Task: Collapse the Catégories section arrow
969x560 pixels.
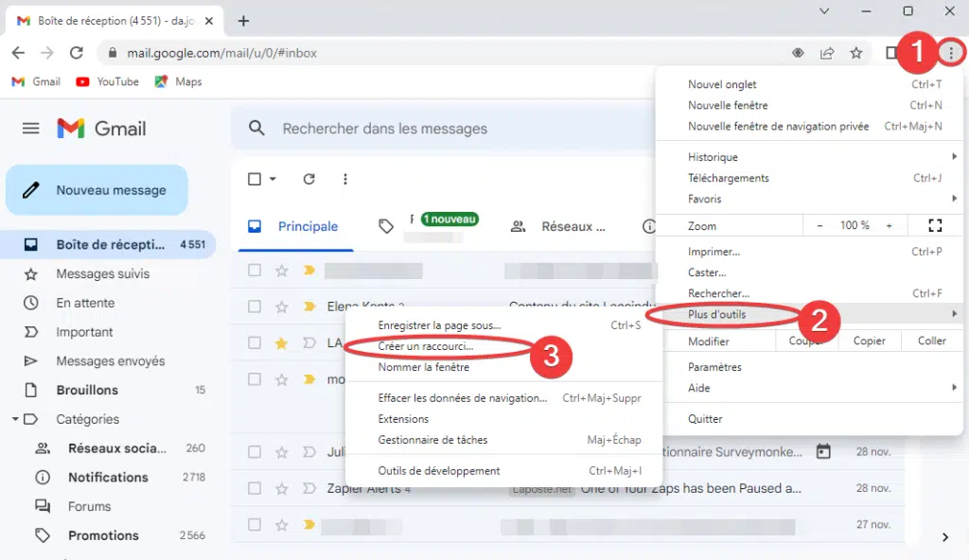Action: point(15,419)
